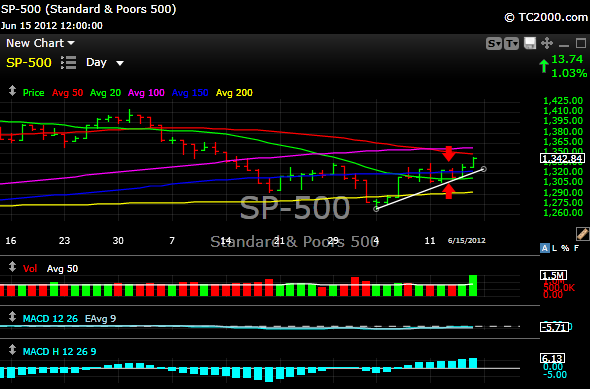
Task: Click the Vol indicator label
Action: tap(30, 269)
